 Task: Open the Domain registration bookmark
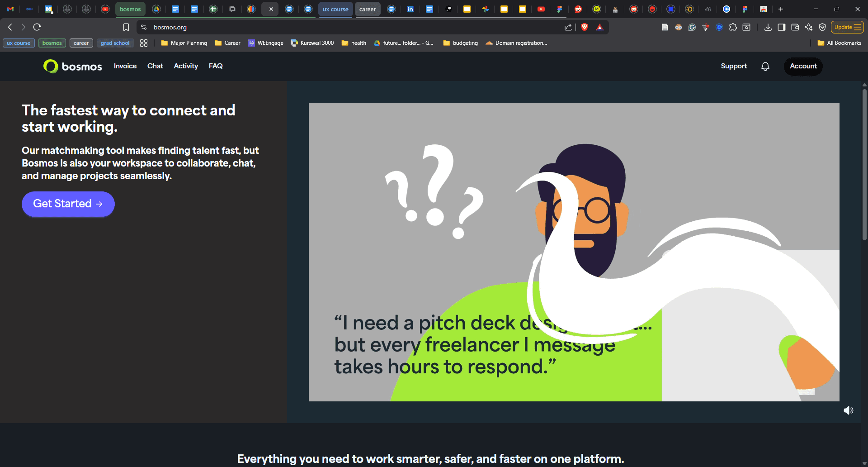(x=516, y=43)
